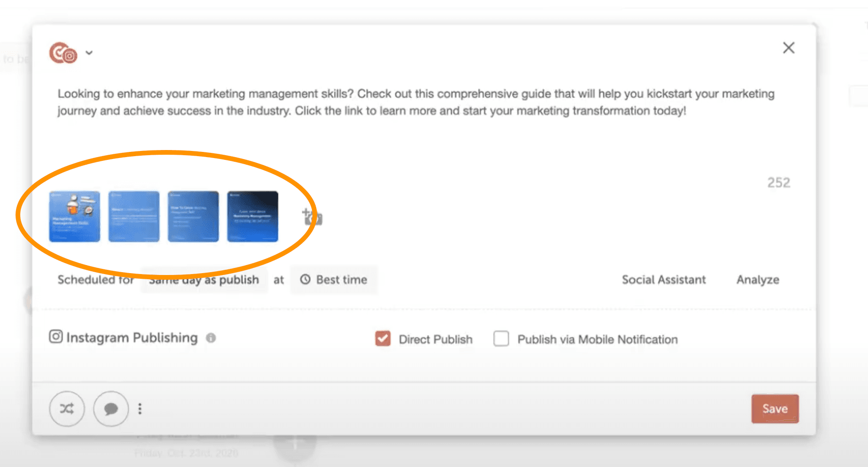Click into the post caption text
The image size is (868, 467).
coord(415,102)
